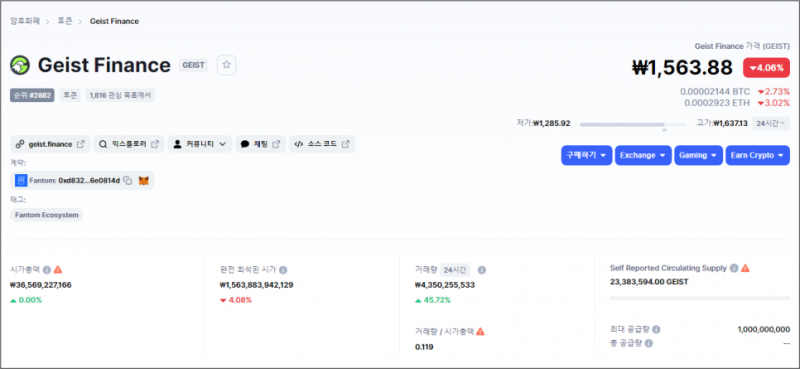Open info icon next to 최대 공급량

tap(656, 330)
